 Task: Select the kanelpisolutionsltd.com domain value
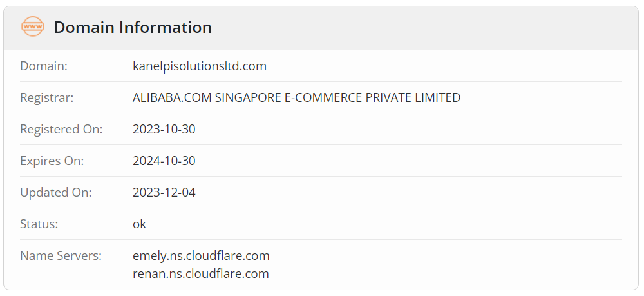200,66
